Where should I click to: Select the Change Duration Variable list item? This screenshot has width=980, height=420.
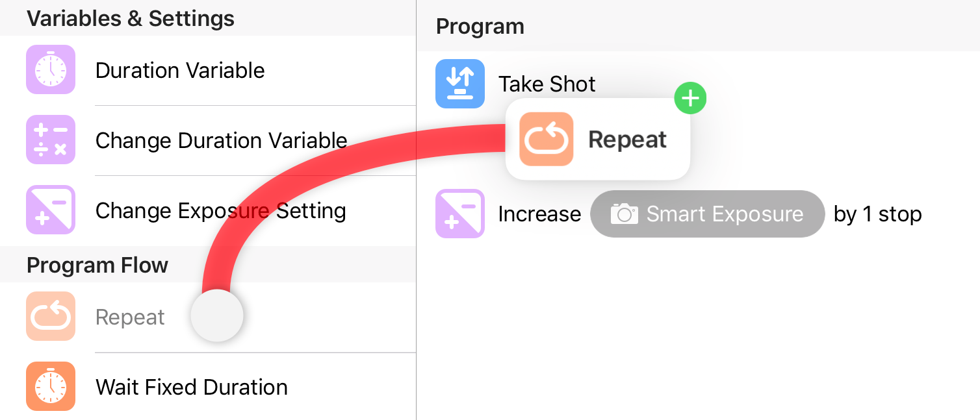pos(208,140)
